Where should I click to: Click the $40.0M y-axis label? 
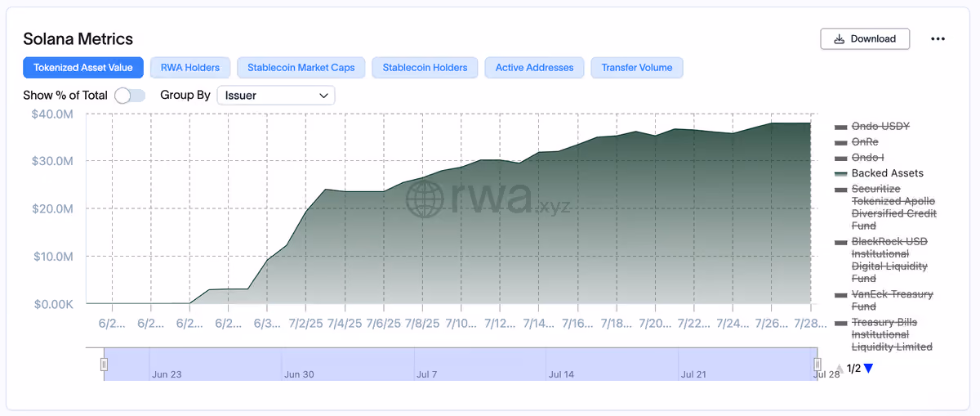(x=51, y=114)
